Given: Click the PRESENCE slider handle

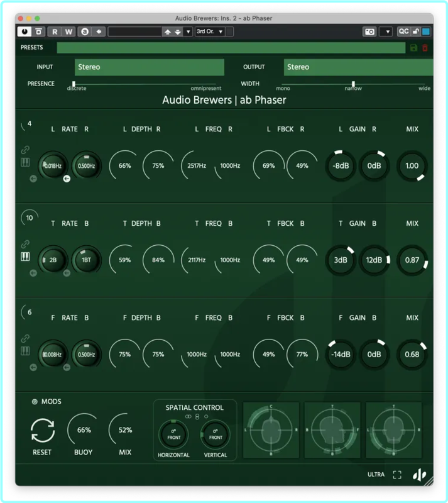Looking at the screenshot, I should 74,84.
